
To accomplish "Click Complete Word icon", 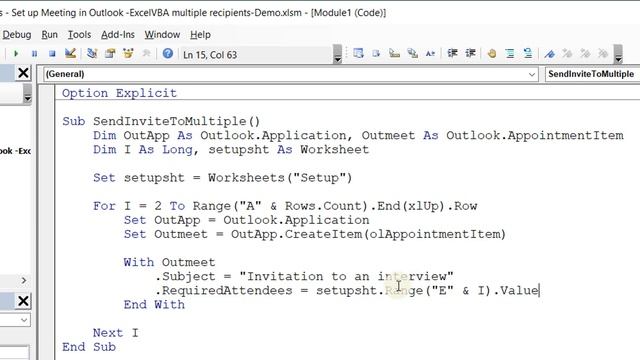I will 430,53.
